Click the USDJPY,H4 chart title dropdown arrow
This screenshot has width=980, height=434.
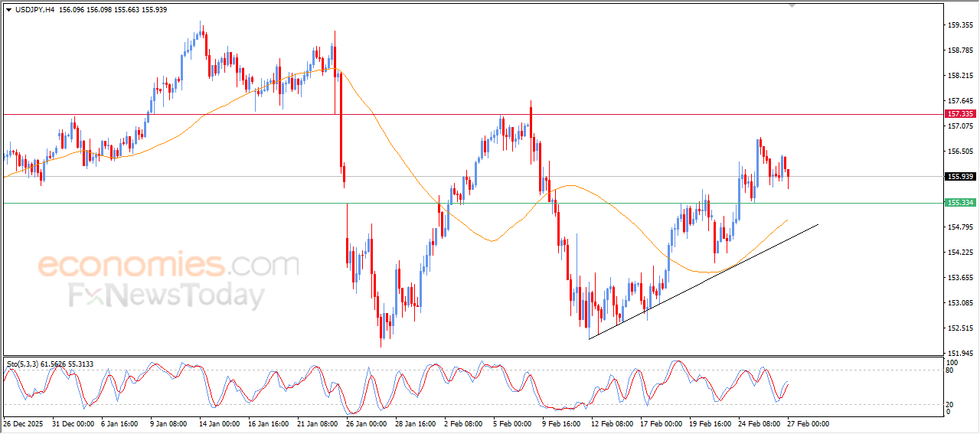coord(9,9)
